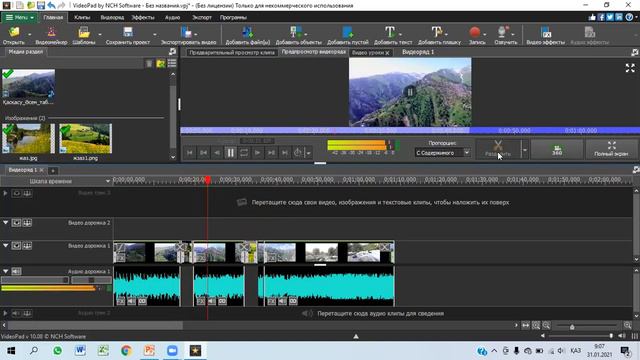Screen dimensions: 640x360
Task: Open the help question-mark icon
Action: point(629,17)
